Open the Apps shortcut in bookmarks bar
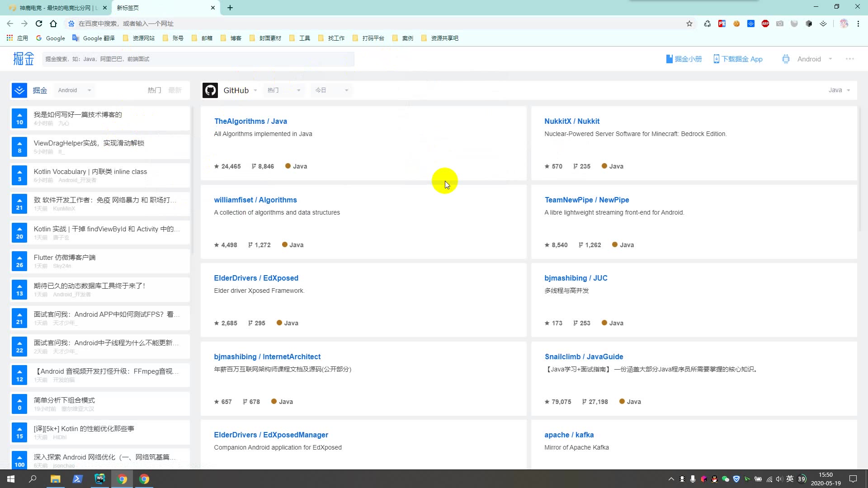Image resolution: width=868 pixels, height=488 pixels. tap(17, 38)
